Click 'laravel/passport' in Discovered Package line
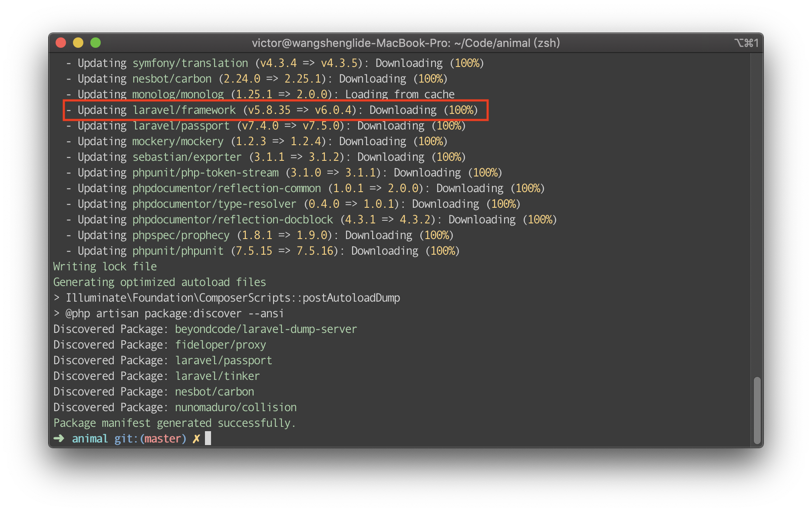 [x=224, y=360]
